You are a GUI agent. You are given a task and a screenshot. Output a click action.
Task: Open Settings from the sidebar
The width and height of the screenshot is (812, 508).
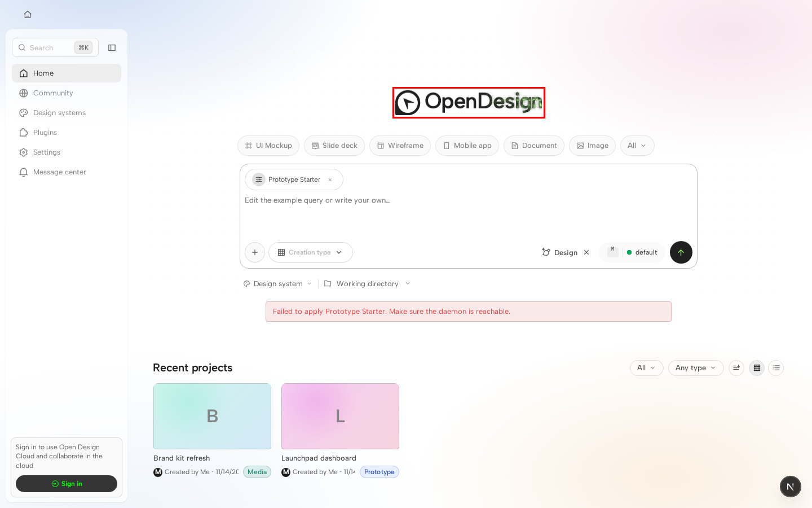67,152
